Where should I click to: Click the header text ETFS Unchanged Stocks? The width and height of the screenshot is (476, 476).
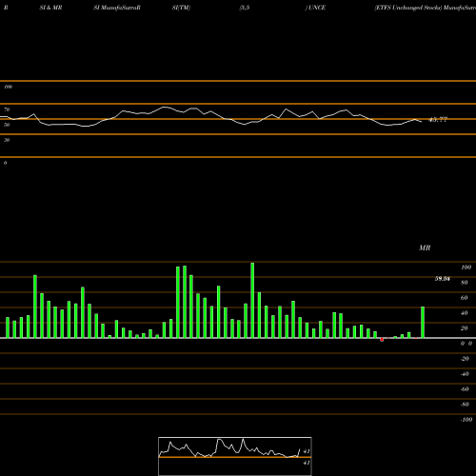(x=408, y=8)
